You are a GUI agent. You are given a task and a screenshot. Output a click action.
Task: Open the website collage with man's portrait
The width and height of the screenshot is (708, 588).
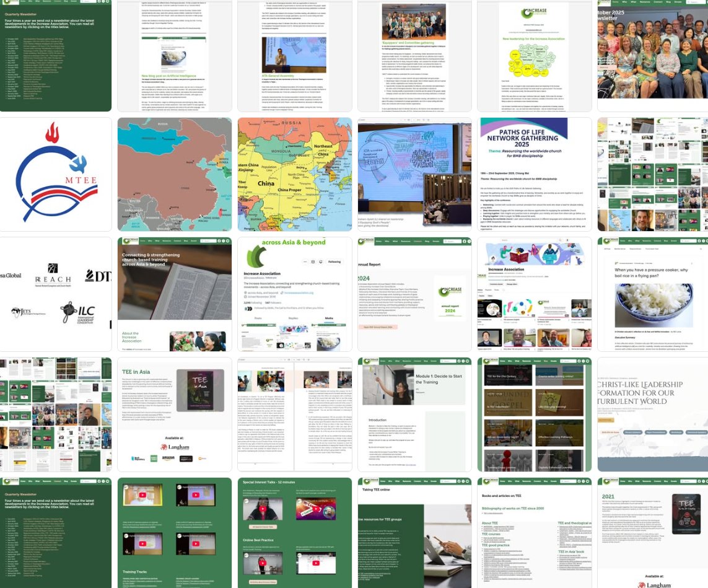[x=653, y=174]
